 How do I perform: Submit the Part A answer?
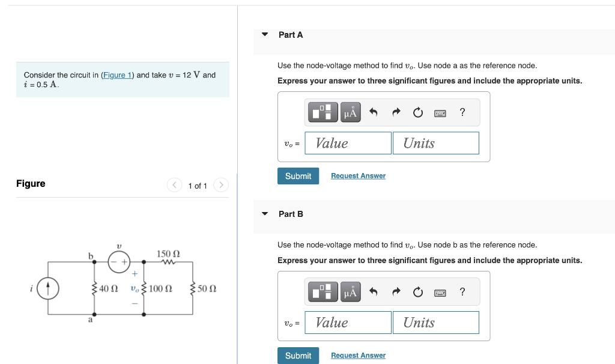[298, 175]
